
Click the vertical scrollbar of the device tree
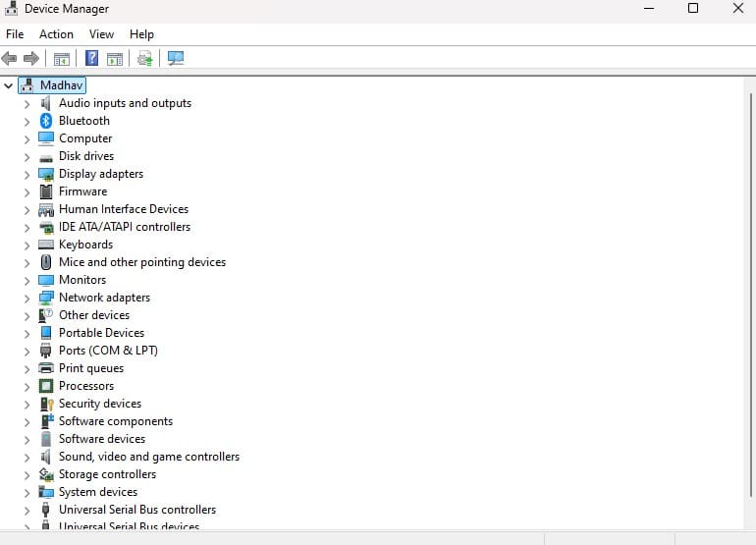pos(751,295)
